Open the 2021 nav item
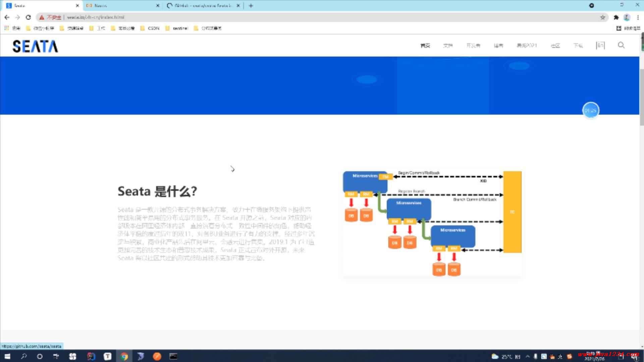The image size is (644, 362). (527, 45)
